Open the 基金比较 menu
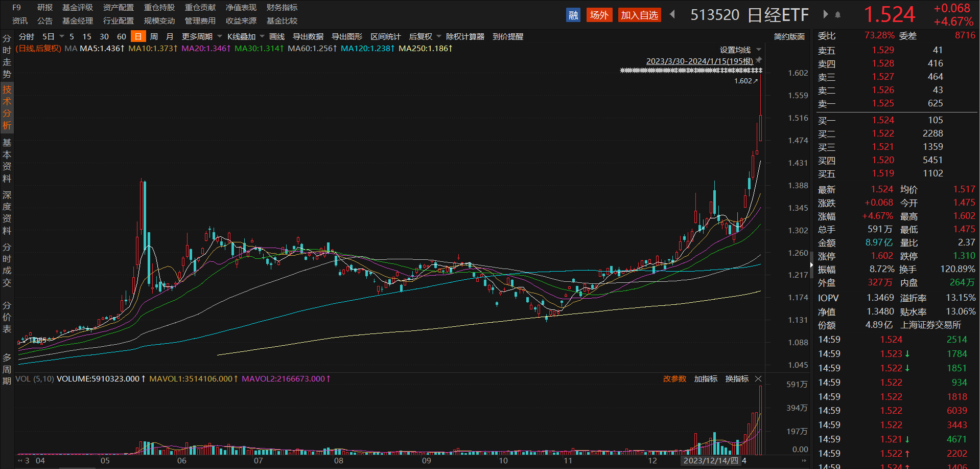980x469 pixels. [x=282, y=21]
